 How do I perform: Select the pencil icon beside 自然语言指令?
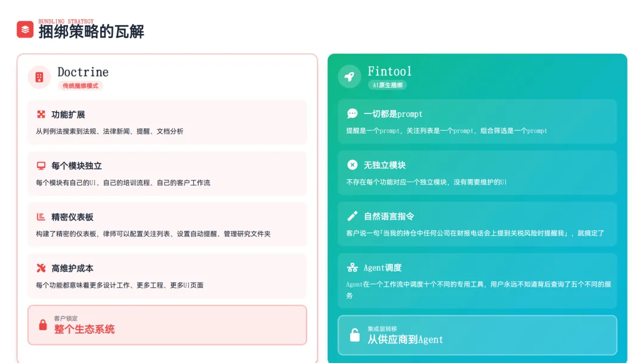coord(352,216)
